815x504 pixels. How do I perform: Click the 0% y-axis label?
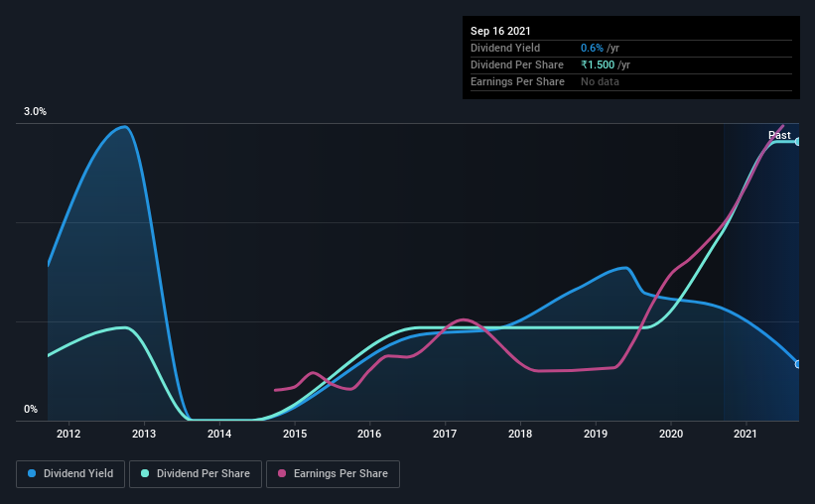[31, 409]
